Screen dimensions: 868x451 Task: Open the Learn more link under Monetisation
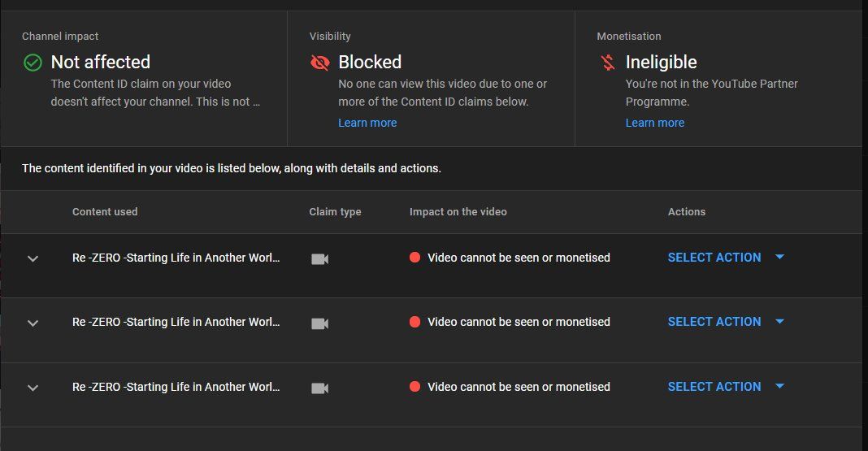654,123
